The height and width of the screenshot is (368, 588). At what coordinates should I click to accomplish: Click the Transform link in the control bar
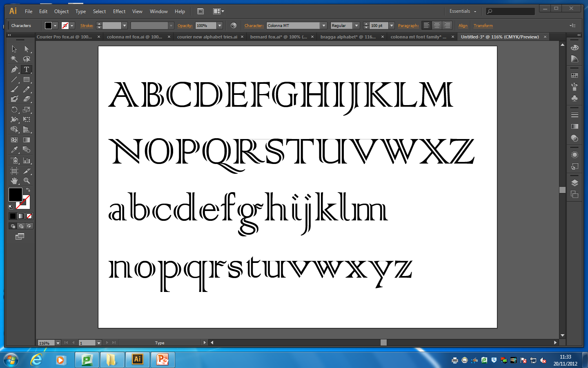[x=483, y=25]
